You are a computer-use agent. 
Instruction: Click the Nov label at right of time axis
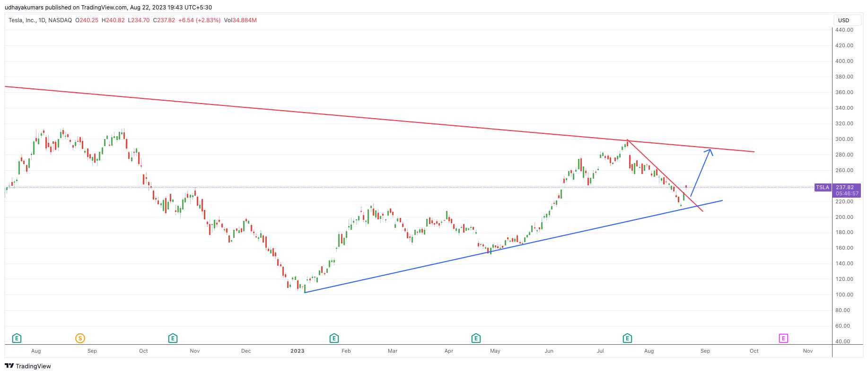coord(808,351)
